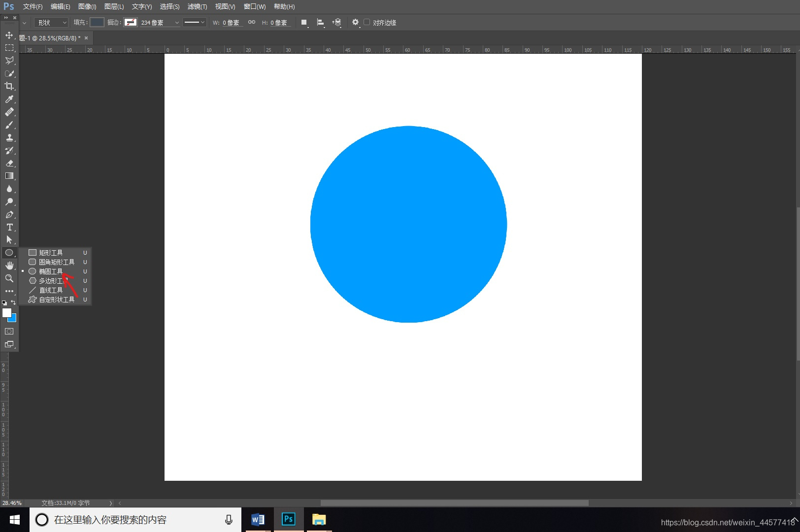The width and height of the screenshot is (800, 532).
Task: Select the Dodge tool
Action: pos(9,201)
